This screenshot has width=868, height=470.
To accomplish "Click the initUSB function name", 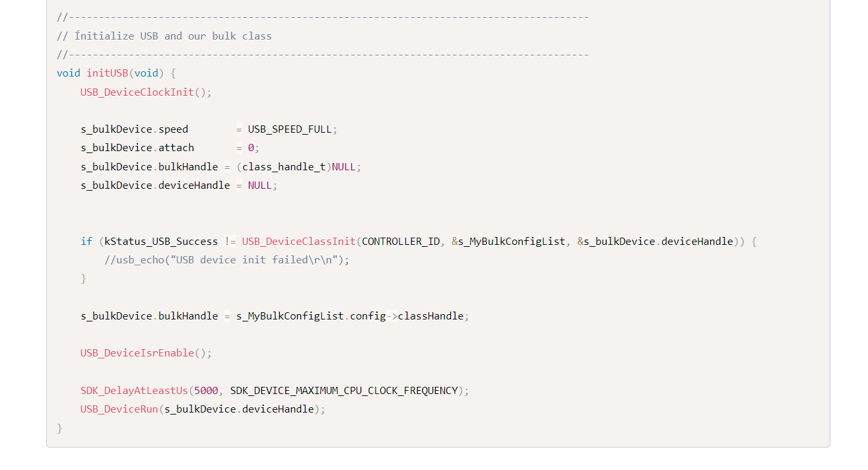I will (x=107, y=73).
